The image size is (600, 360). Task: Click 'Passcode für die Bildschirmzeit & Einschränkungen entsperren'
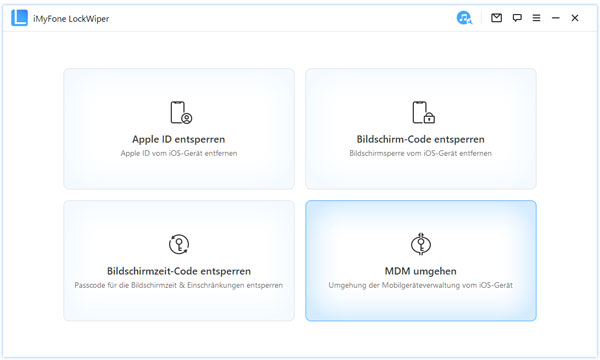[x=179, y=285]
